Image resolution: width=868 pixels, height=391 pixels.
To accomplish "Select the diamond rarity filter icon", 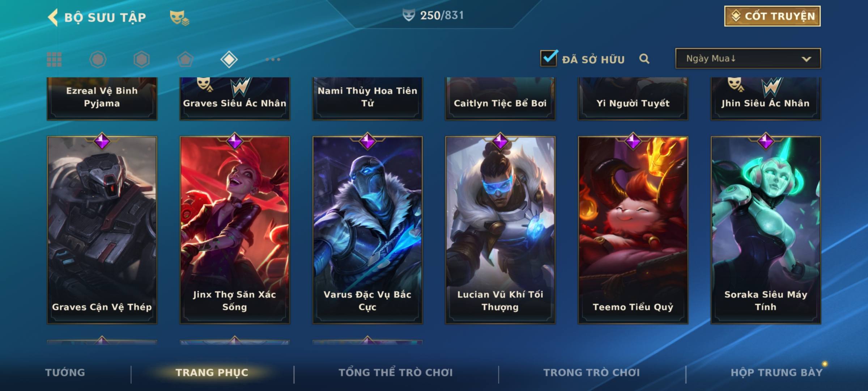I will tap(229, 59).
